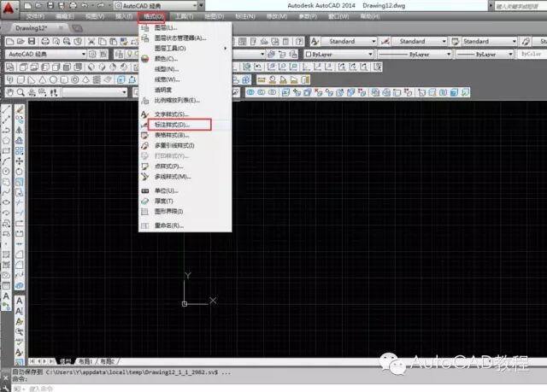Choose 单位(U)... from the Format menu
The image size is (547, 392).
tap(185, 191)
